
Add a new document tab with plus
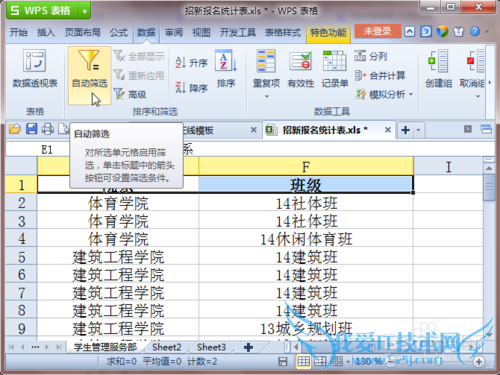tap(406, 130)
